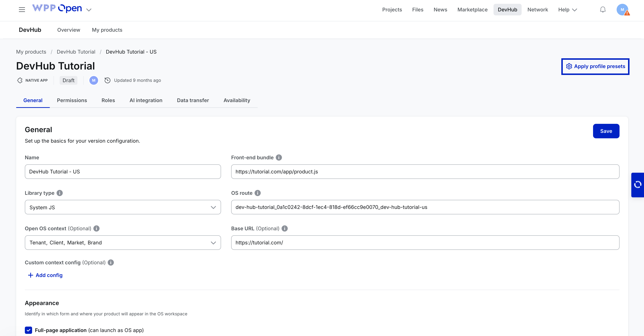
Task: Expand the WPP Open workspace chevron
Action: pyautogui.click(x=89, y=10)
